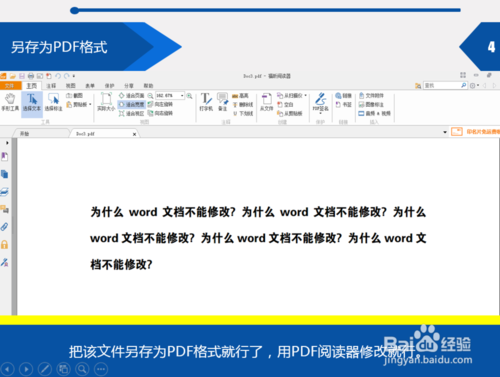Create PDF From File (从文件)
Screen dimensions: 500x377
coord(266,102)
